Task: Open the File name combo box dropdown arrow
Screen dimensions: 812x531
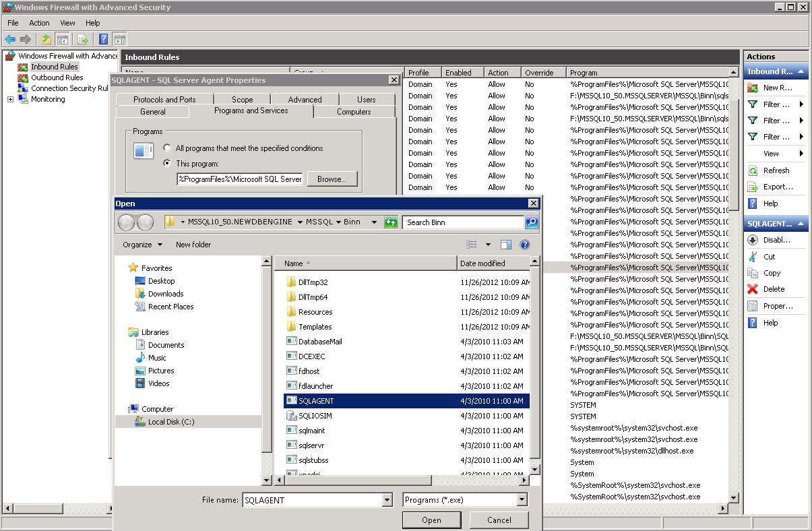Action: click(387, 500)
